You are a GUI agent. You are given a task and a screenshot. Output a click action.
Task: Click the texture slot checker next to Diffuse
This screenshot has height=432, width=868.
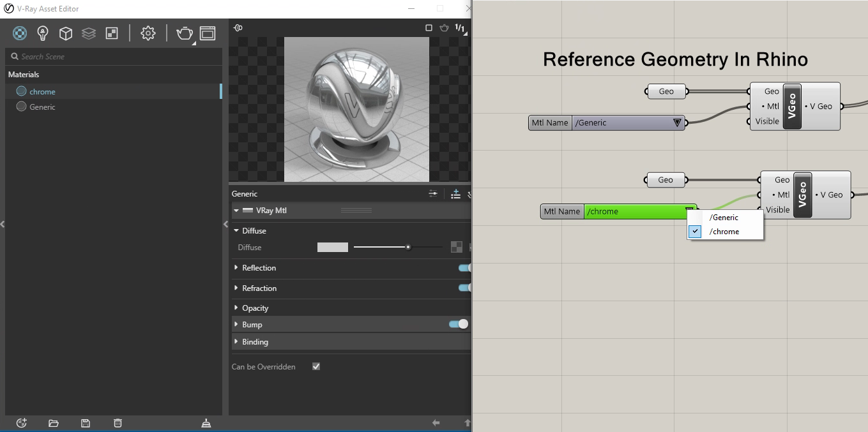(x=457, y=247)
